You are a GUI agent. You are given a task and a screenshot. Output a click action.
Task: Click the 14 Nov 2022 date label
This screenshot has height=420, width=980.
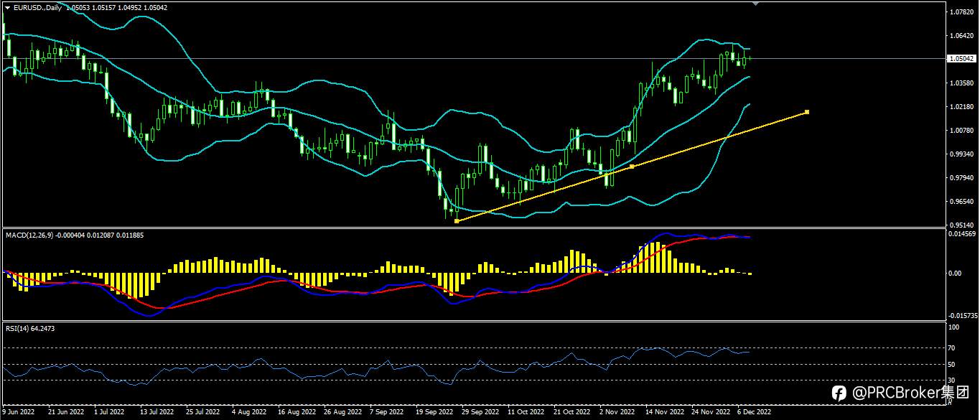click(664, 413)
